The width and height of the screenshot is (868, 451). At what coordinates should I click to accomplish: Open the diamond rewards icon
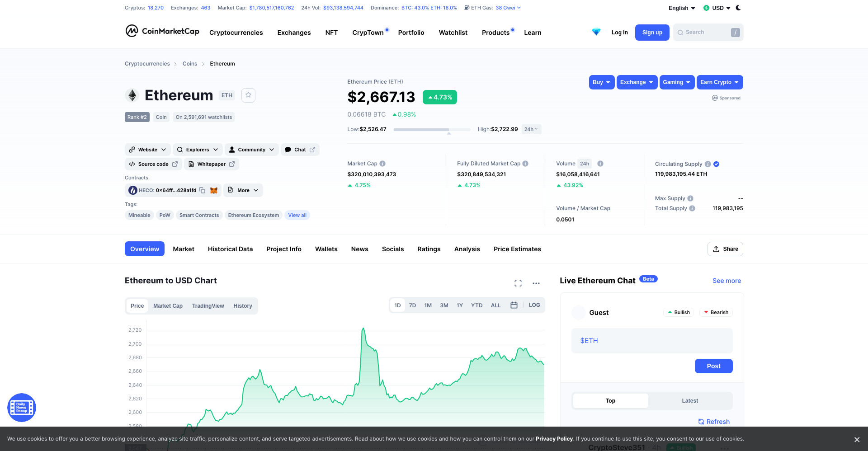click(x=596, y=32)
